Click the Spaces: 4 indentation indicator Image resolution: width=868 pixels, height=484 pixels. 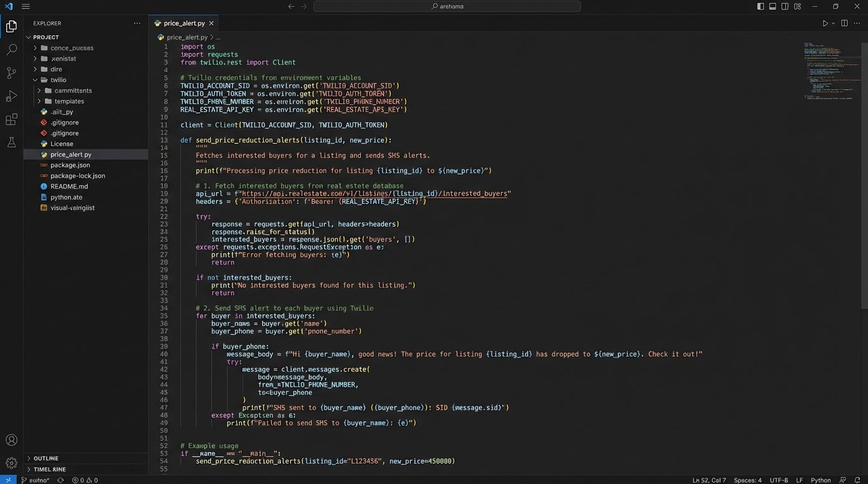tap(748, 480)
